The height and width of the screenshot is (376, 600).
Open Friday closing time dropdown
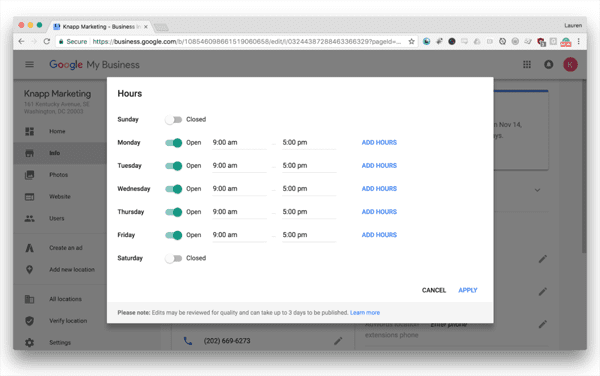309,235
